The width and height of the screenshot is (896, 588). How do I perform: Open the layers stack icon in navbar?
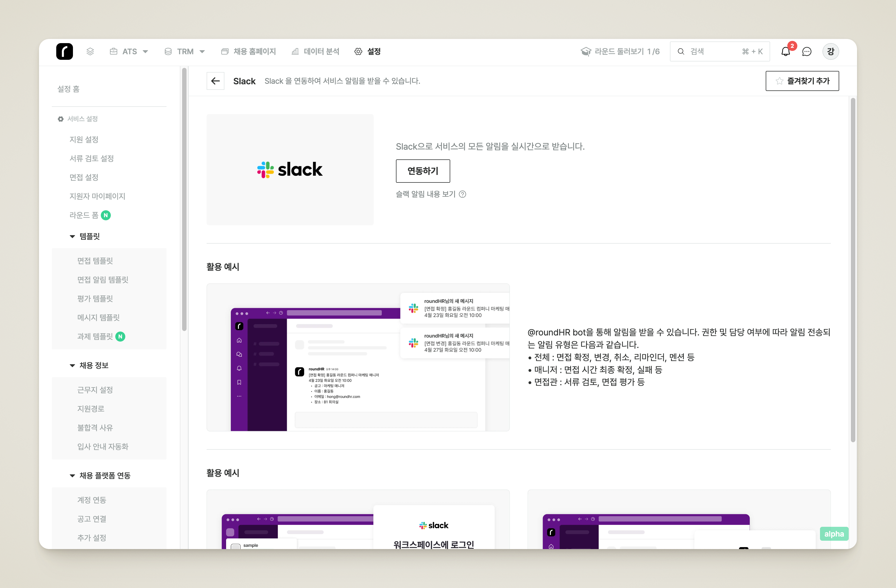click(90, 51)
